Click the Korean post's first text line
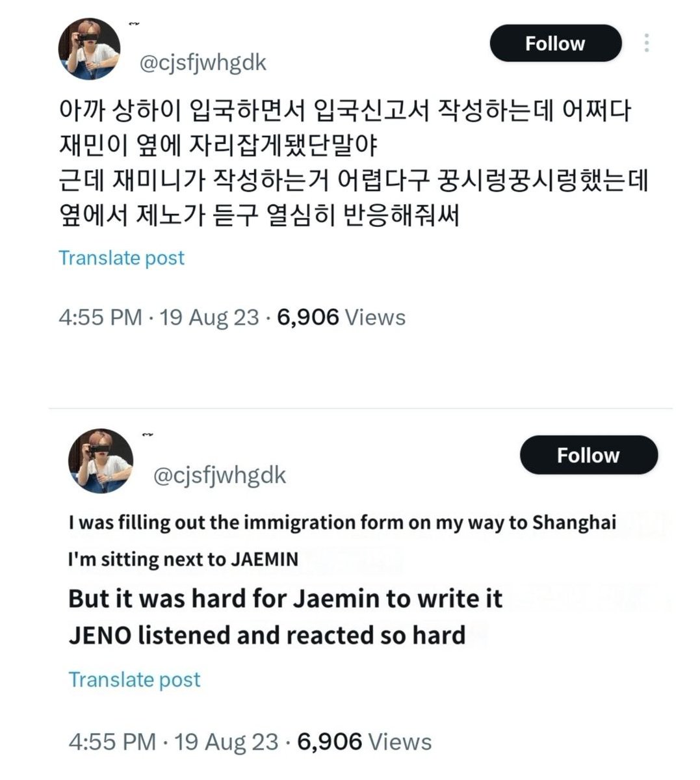The image size is (700, 780). pyautogui.click(x=344, y=110)
